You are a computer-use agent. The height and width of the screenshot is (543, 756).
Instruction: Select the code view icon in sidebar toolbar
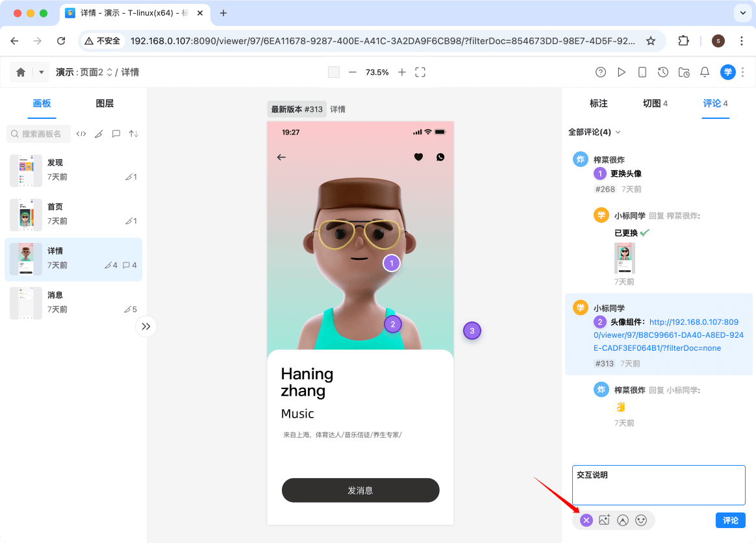pos(81,133)
